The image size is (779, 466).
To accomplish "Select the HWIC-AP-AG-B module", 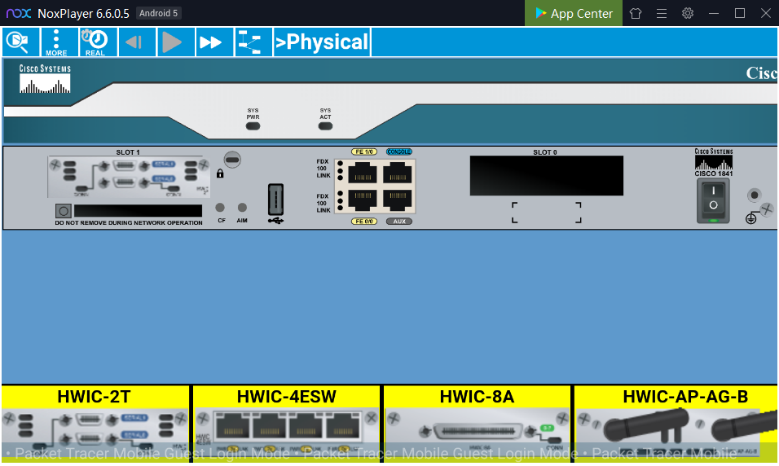I will point(676,423).
